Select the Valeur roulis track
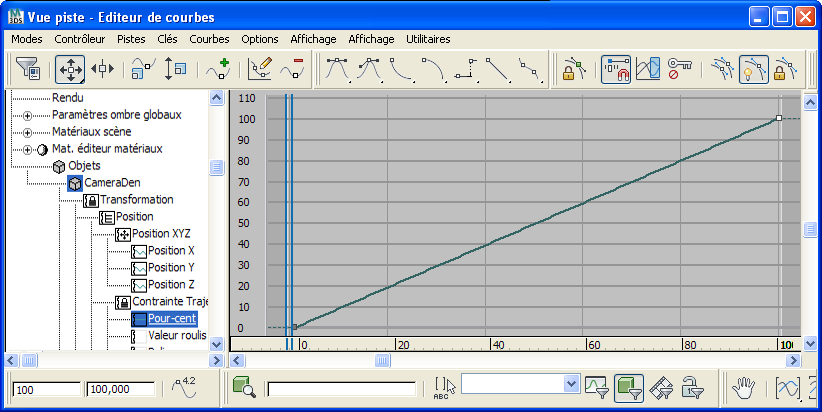Viewport: 822px width, 412px height. [x=177, y=335]
